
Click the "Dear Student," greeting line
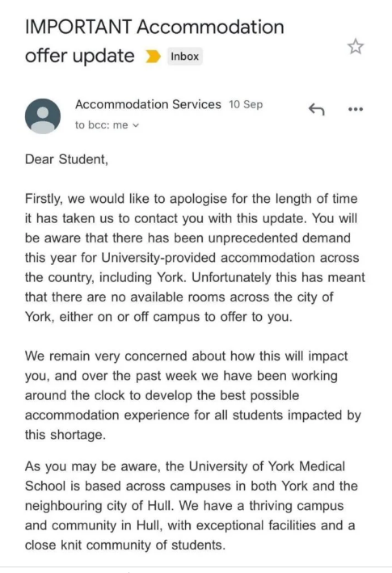66,160
